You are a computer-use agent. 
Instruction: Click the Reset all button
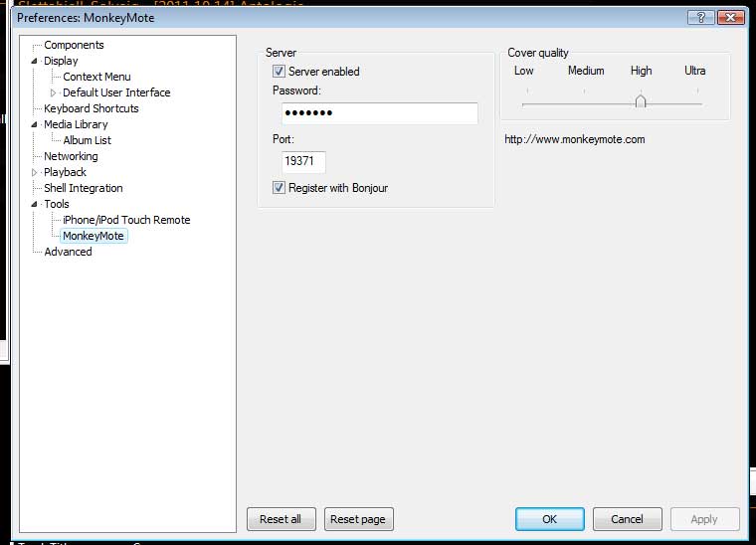282,519
